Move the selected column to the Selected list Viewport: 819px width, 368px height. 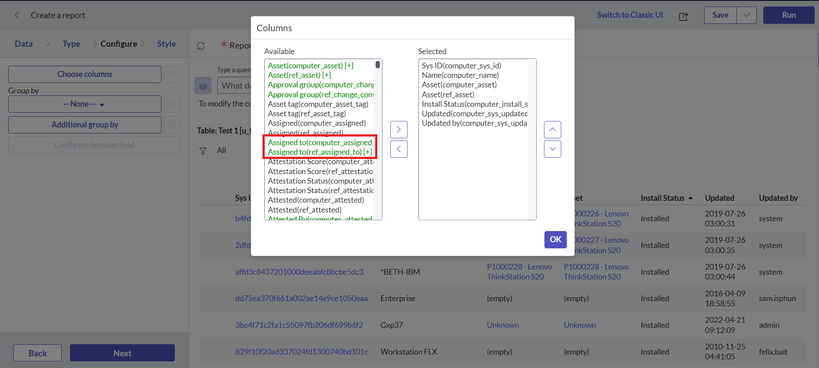tap(399, 129)
